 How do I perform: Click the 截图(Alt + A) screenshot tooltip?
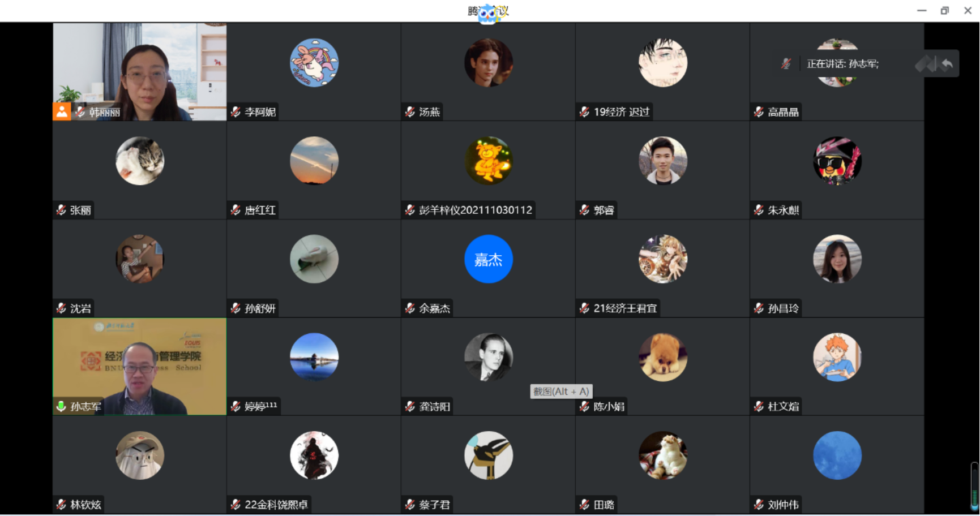click(561, 392)
